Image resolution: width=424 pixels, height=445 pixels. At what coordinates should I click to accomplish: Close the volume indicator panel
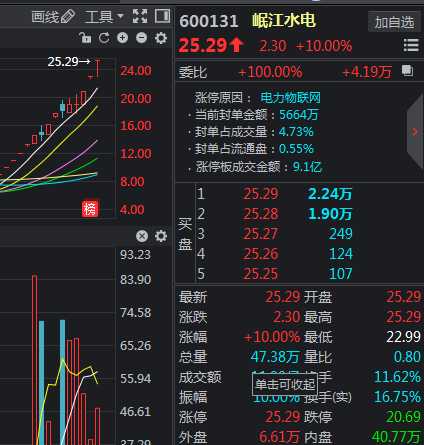(142, 236)
